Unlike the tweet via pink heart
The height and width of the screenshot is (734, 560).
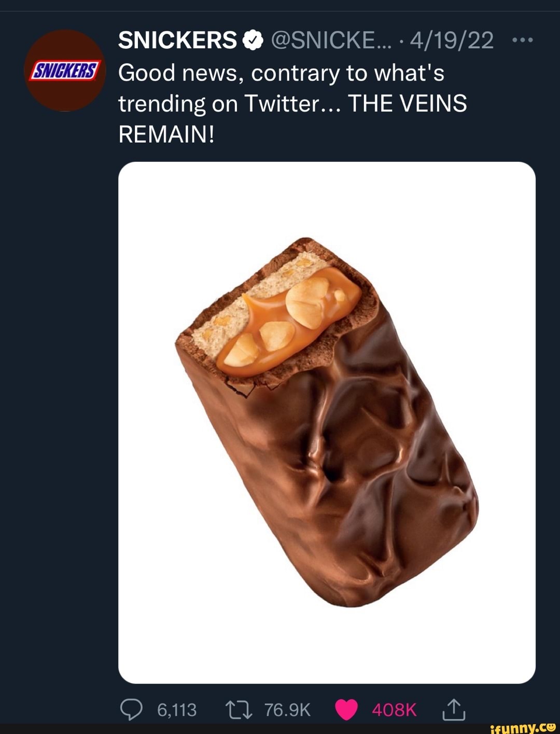(x=346, y=709)
